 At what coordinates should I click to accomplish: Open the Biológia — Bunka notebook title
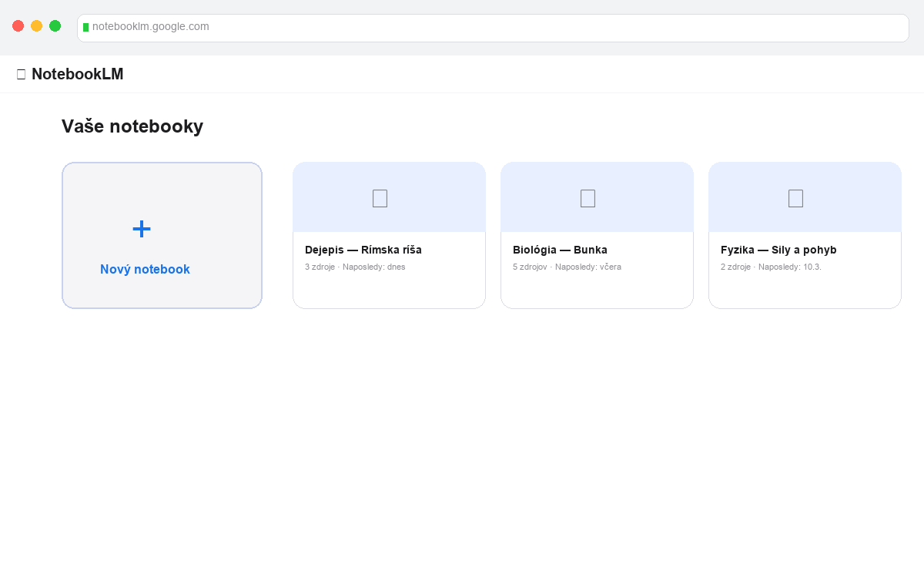560,250
